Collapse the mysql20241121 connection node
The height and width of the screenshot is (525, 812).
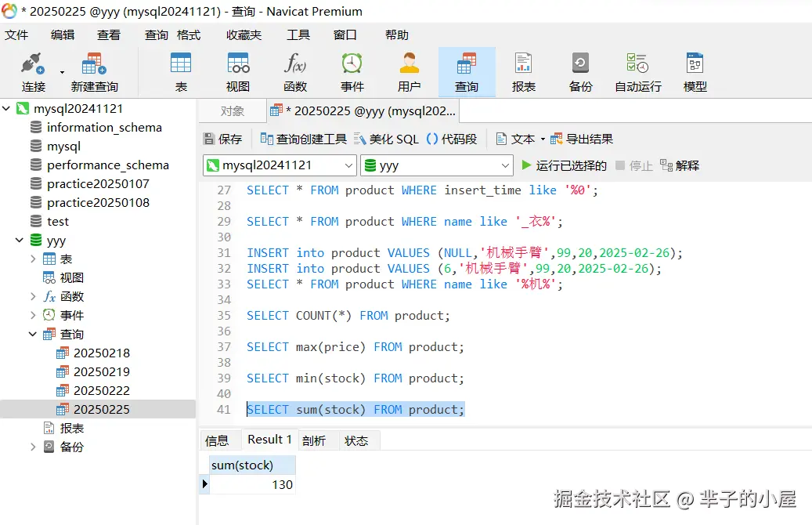pos(6,109)
